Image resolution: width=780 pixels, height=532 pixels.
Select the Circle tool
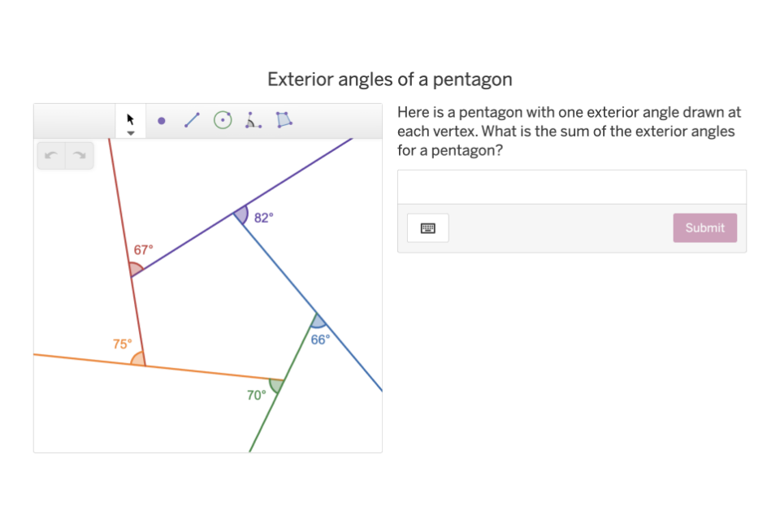[x=222, y=119]
